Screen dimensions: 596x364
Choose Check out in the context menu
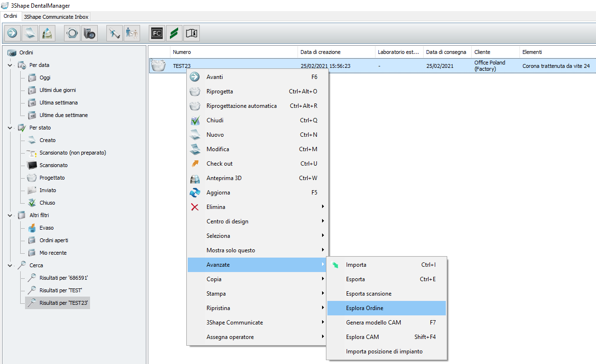point(258,164)
